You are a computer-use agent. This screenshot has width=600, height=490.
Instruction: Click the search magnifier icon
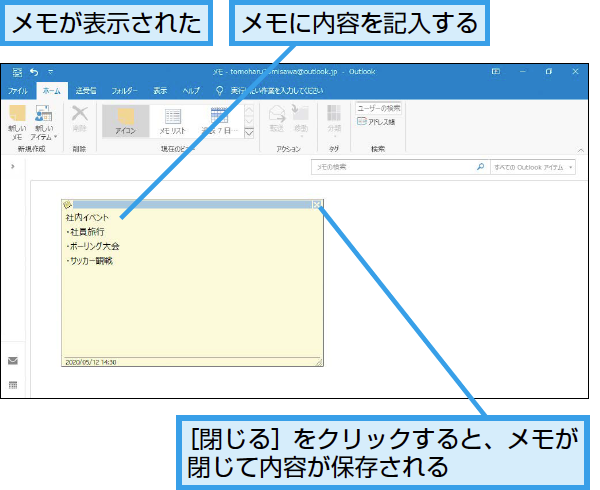pyautogui.click(x=481, y=167)
